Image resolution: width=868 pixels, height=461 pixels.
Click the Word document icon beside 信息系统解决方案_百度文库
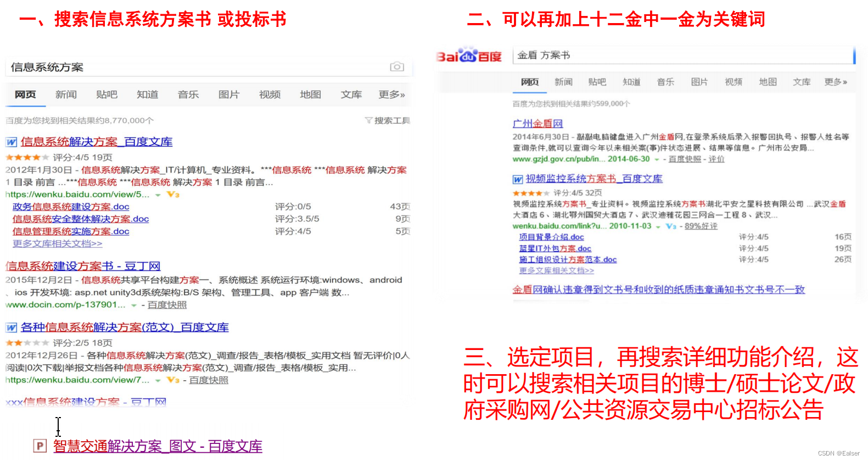coord(11,142)
